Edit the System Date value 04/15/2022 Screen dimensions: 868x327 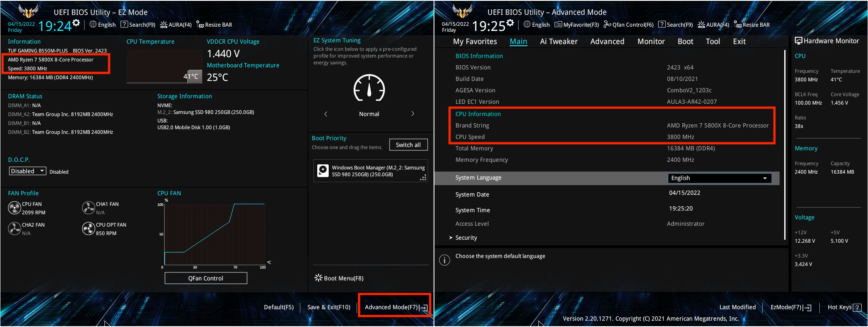click(x=684, y=193)
